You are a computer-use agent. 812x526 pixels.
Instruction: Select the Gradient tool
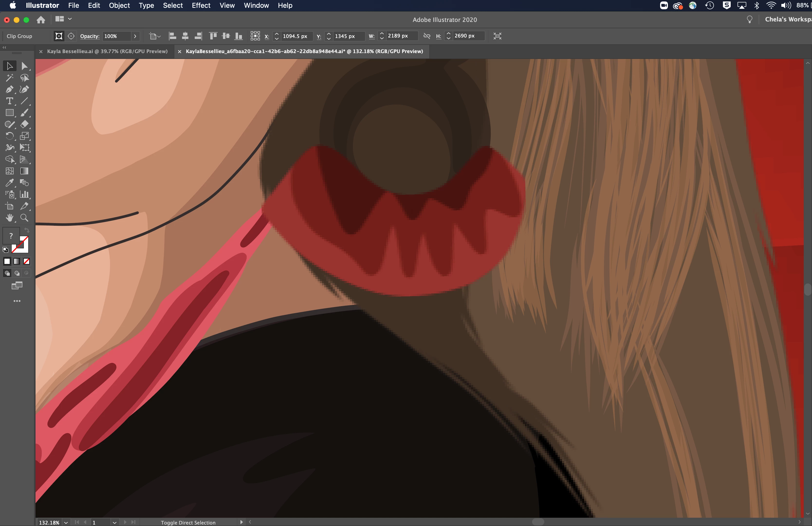(24, 171)
